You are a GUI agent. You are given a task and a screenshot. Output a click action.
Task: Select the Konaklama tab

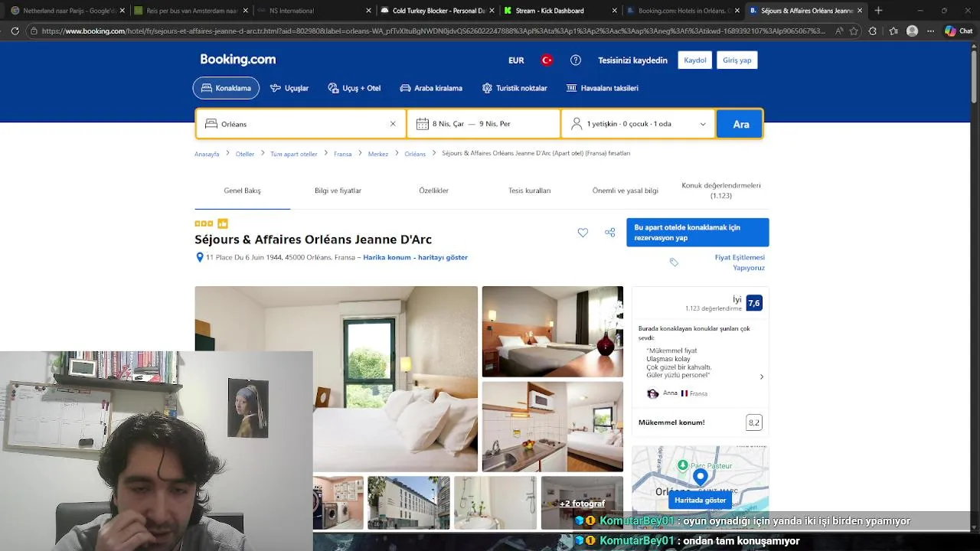click(226, 88)
